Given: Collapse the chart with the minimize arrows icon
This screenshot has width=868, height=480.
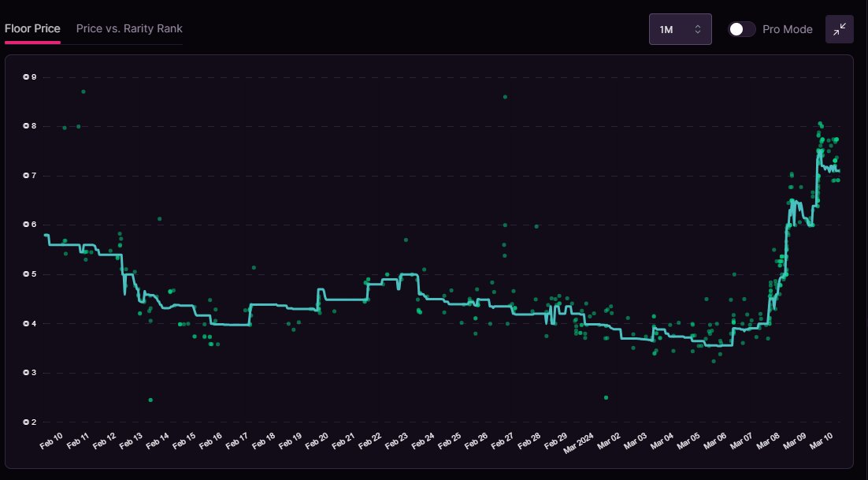Looking at the screenshot, I should (x=839, y=29).
